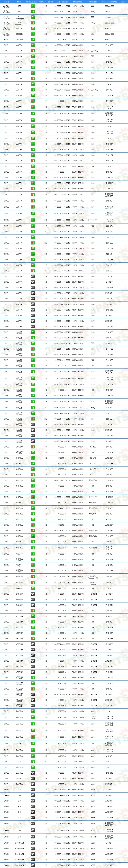This screenshot has width=128, height=868.
Task: Click the fuel icon in the COMBO TOUR row
Action: point(33,452)
